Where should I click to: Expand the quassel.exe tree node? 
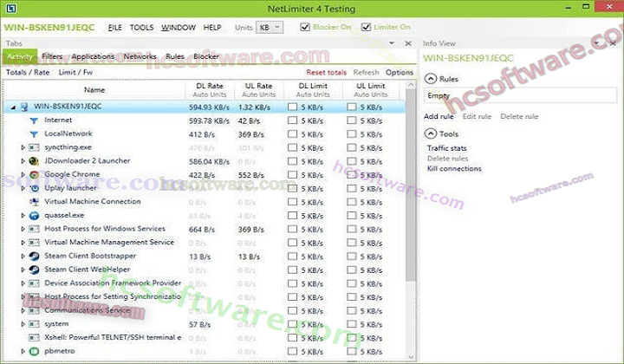coord(23,216)
